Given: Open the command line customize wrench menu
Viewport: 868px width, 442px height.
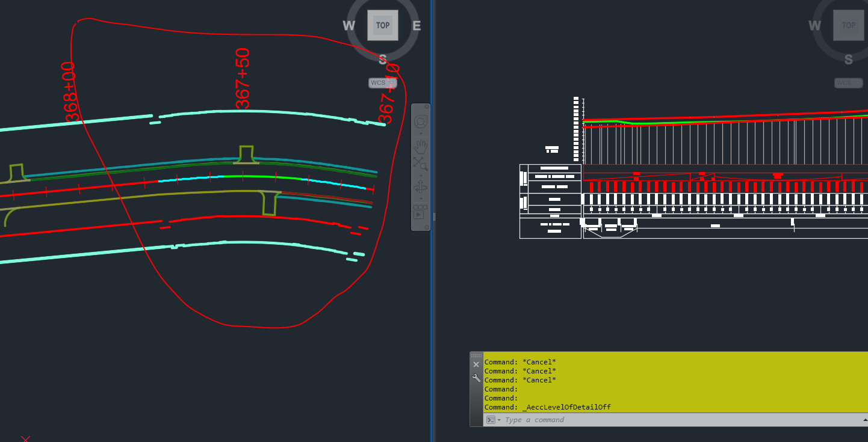Looking at the screenshot, I should click(476, 378).
